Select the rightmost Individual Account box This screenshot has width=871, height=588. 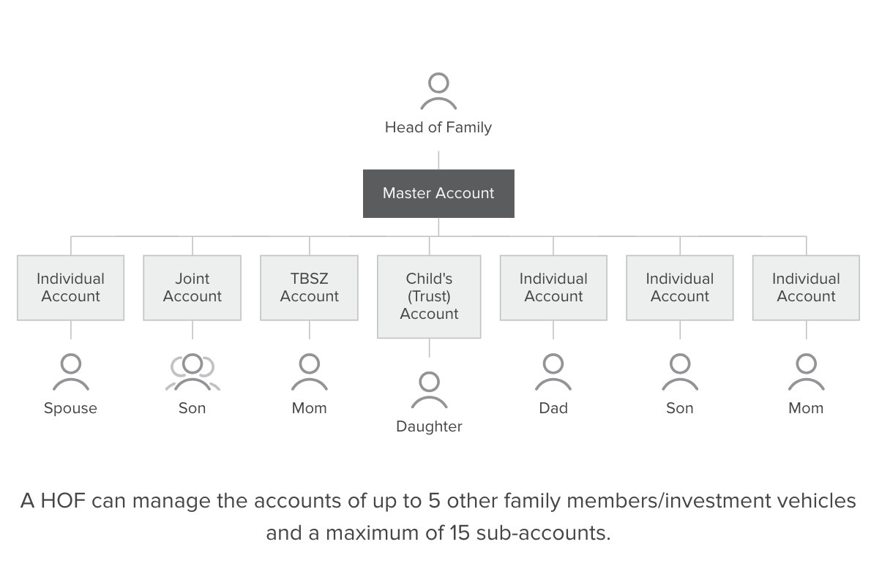click(806, 287)
